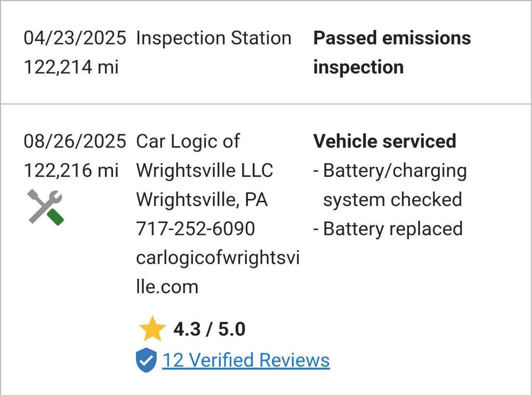Select the Vehicle serviced heading
This screenshot has height=395, width=532.
[385, 141]
